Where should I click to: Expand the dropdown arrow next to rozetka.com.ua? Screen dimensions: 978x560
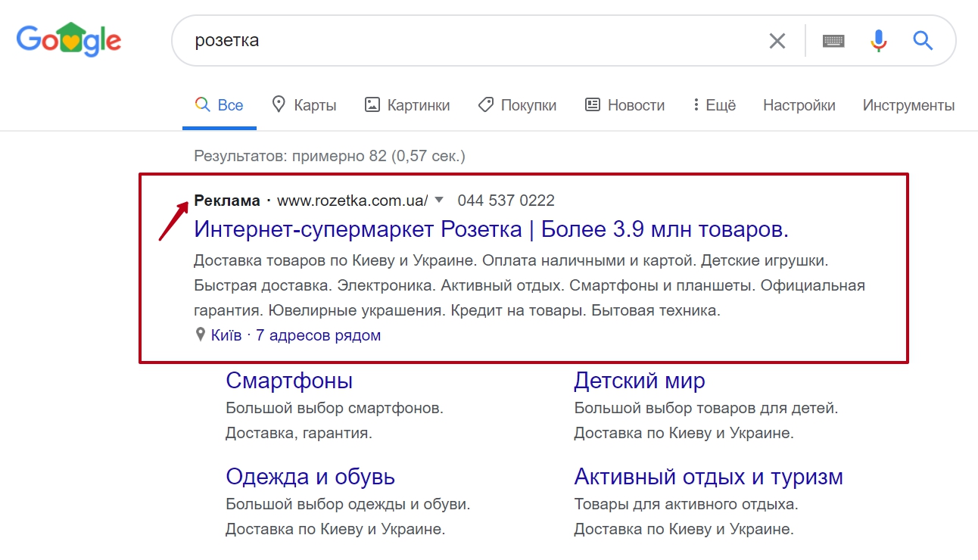click(x=440, y=201)
